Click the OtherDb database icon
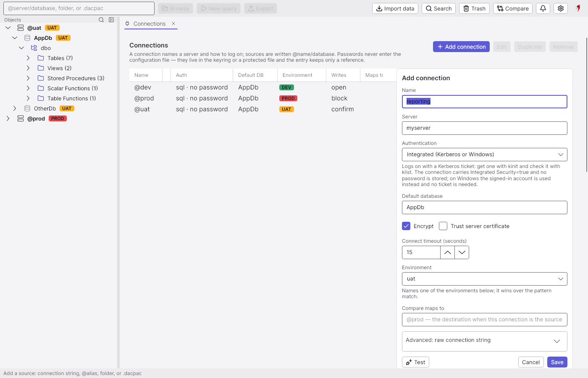The height and width of the screenshot is (378, 588). point(27,108)
